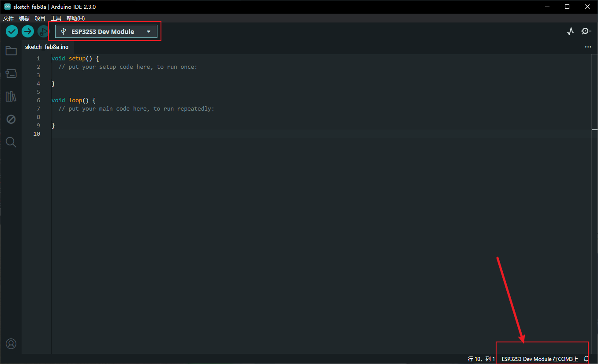The width and height of the screenshot is (598, 364).
Task: Open the 帮助(H) menu
Action: (75, 18)
